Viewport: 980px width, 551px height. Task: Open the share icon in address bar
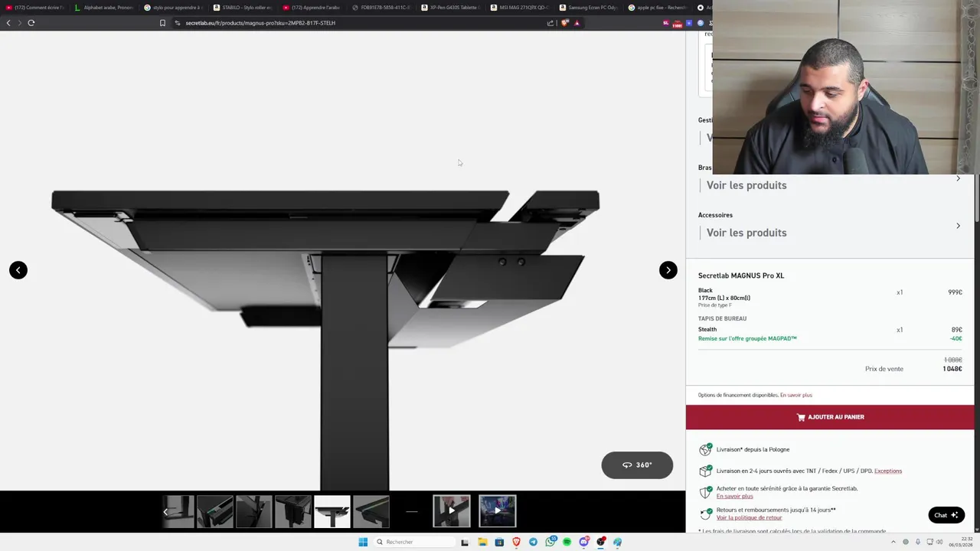point(550,23)
